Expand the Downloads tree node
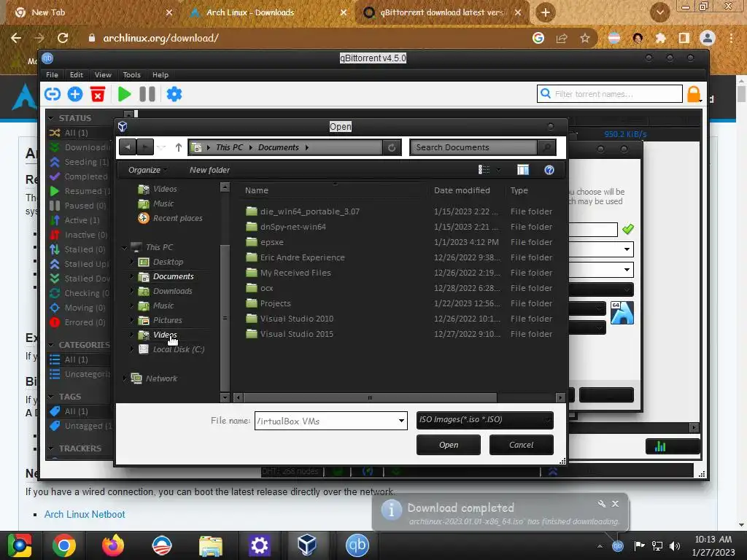The image size is (747, 560). point(131,291)
